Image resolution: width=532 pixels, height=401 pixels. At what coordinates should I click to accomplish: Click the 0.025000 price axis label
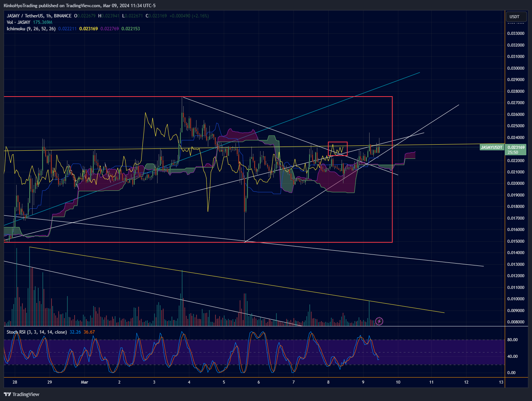(x=516, y=126)
